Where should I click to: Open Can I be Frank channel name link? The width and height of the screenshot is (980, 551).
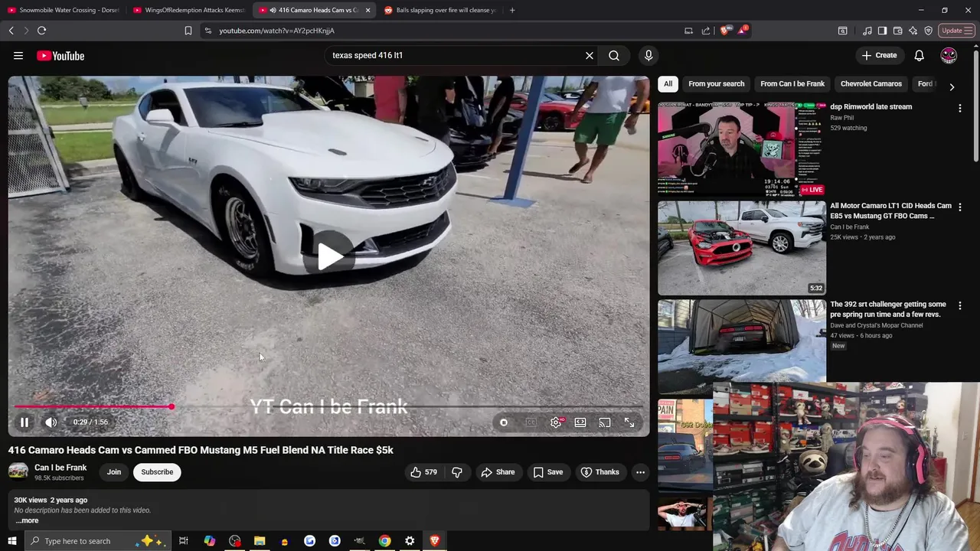point(60,468)
